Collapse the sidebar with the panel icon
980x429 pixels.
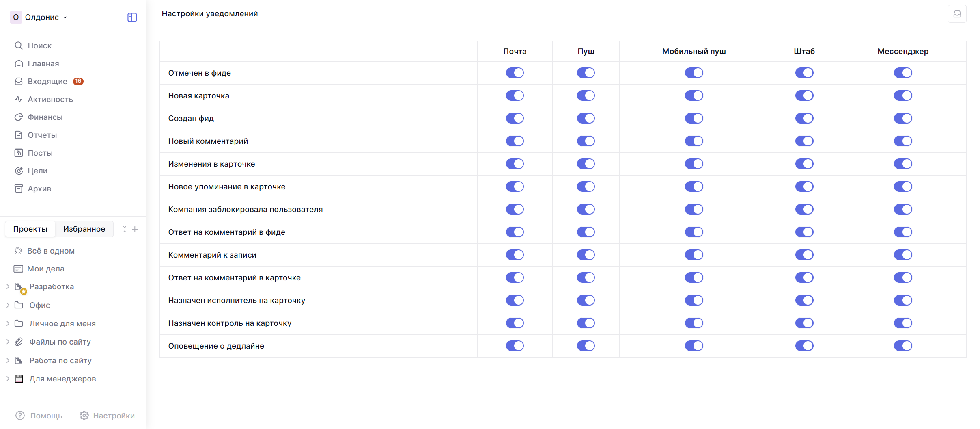(132, 17)
